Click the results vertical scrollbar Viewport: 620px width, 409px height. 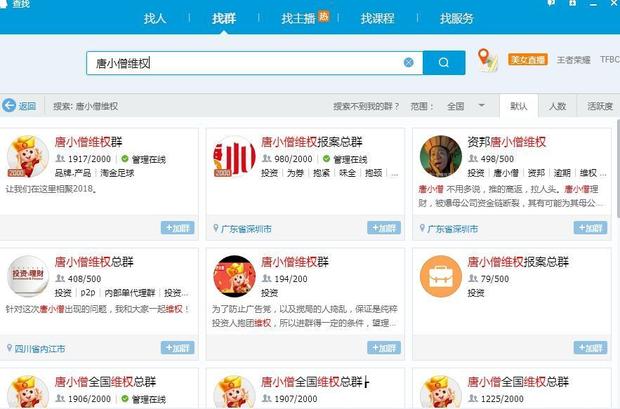point(617,168)
